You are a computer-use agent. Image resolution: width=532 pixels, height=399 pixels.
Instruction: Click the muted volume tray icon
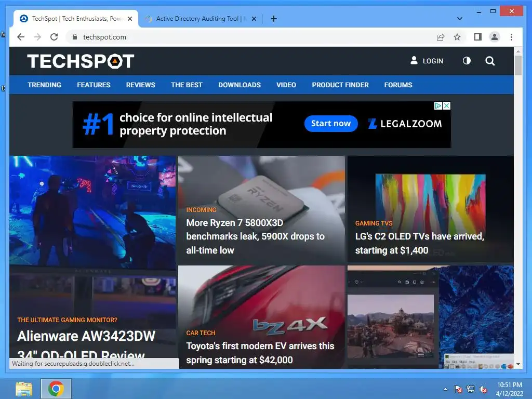483,389
